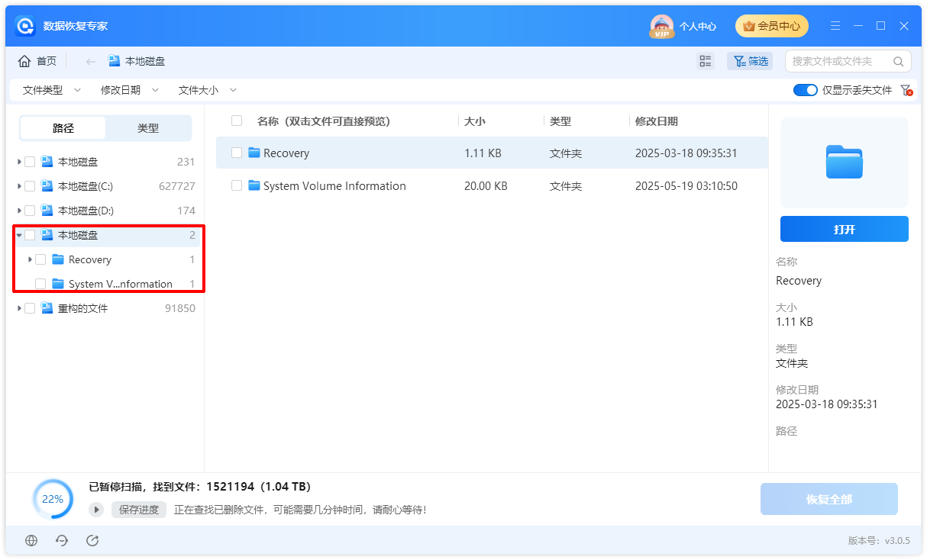Click Recovery folder icon in the path tree

coord(58,259)
